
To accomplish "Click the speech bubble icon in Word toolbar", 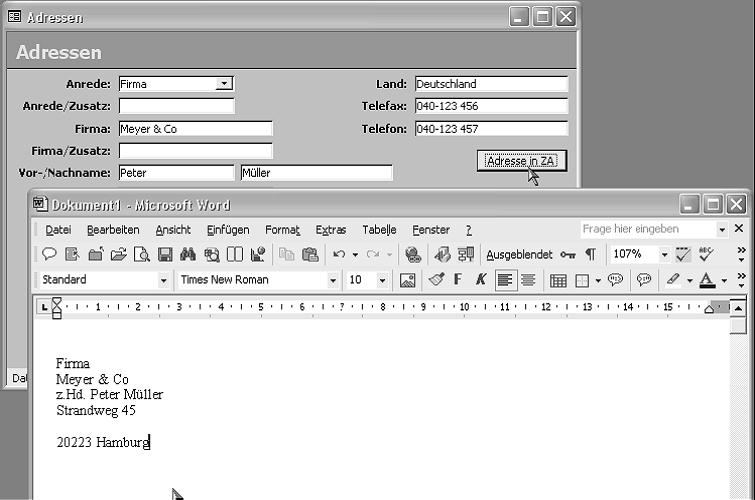I will pos(49,254).
